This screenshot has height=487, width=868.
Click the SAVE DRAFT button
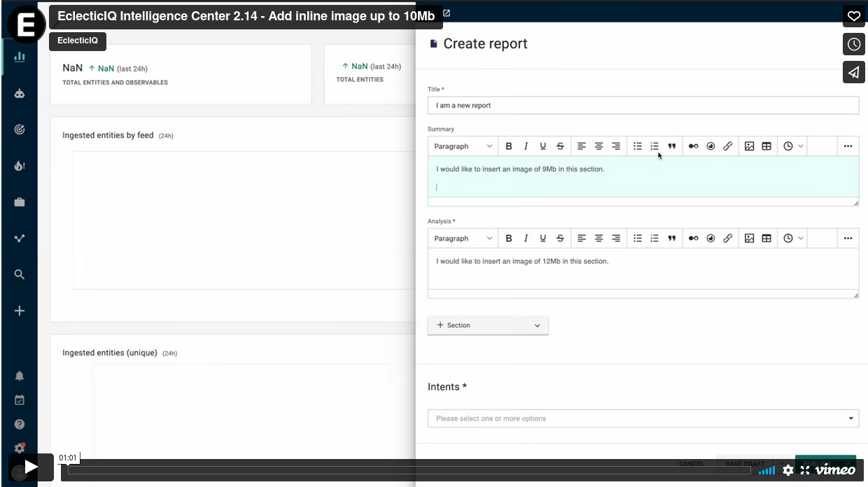click(743, 463)
